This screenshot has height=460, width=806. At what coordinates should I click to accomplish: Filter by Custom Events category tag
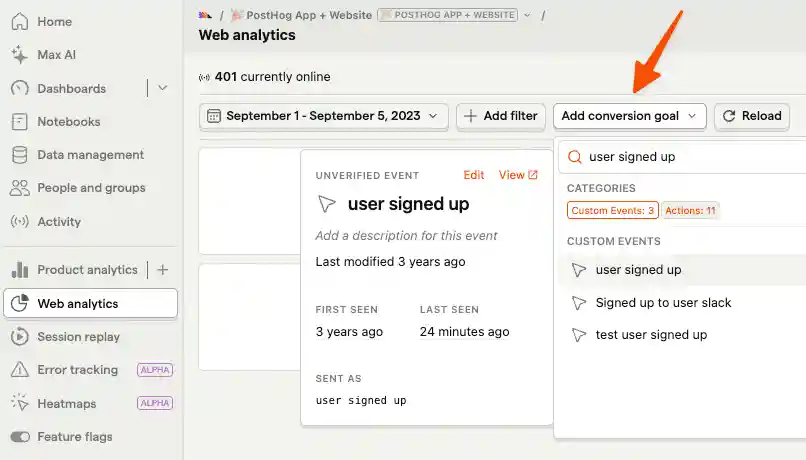[613, 210]
